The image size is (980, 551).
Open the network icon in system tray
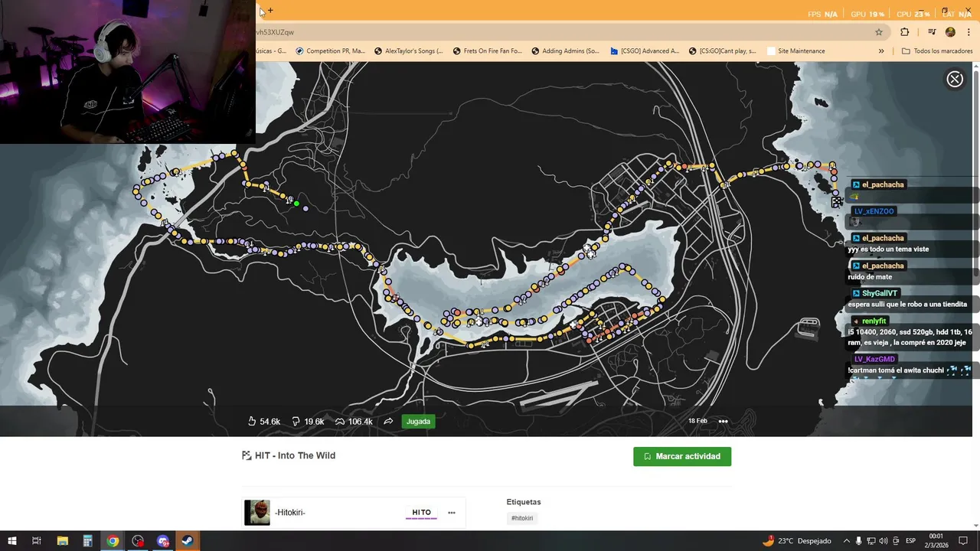[x=871, y=541]
